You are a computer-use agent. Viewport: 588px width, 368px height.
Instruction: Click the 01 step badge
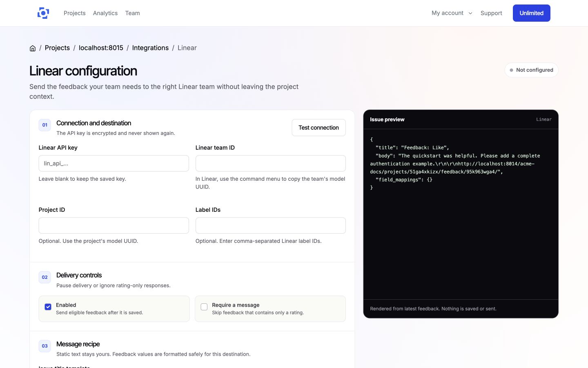tap(45, 125)
